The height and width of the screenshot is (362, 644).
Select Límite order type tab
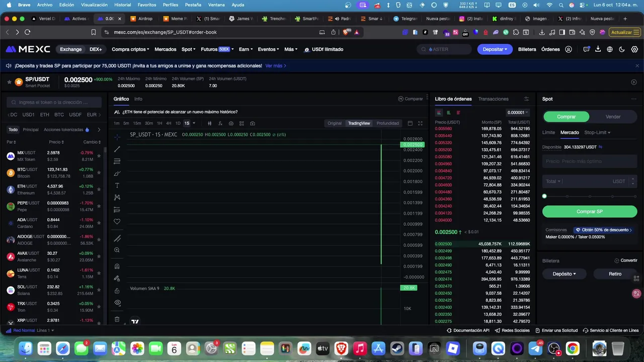tap(548, 133)
